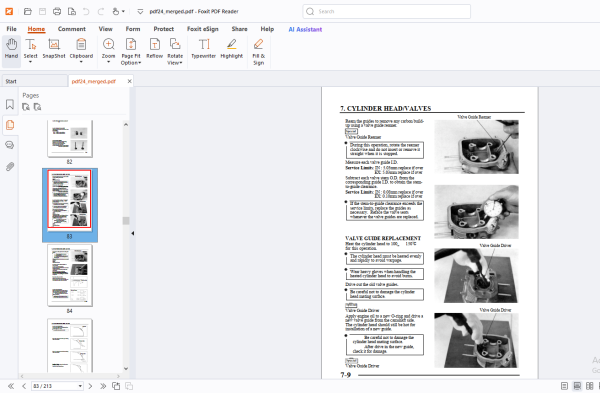The image size is (600, 393).
Task: Click thumbnail panel scroll down arrow
Action: [126, 369]
